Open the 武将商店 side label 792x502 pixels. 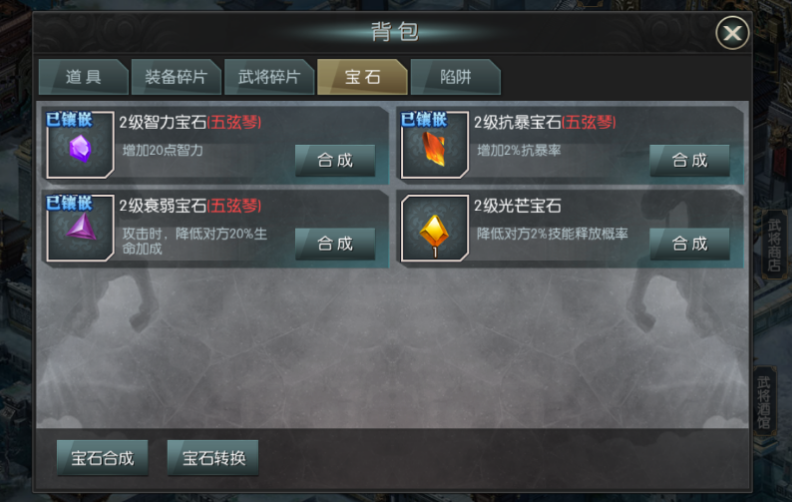click(x=774, y=245)
